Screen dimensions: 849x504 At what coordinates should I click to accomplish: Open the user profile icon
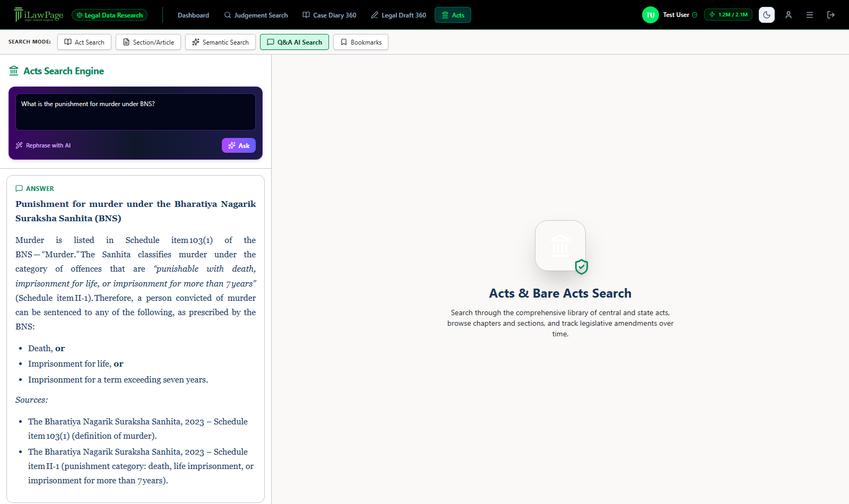789,15
